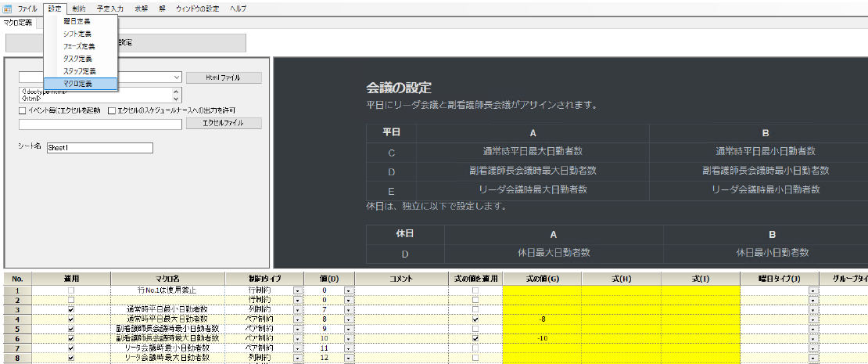Open 制約タイプ dropdown in row 8
Image resolution: width=868 pixels, height=364 pixels.
coord(296,359)
